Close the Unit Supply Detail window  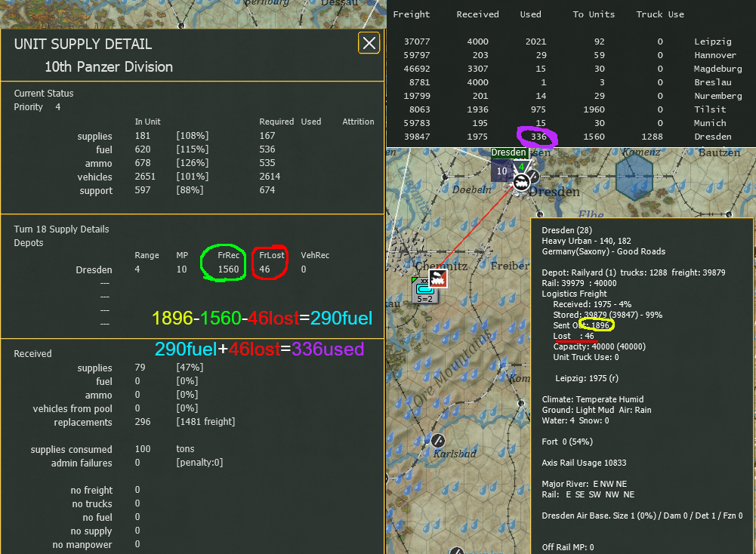(369, 43)
